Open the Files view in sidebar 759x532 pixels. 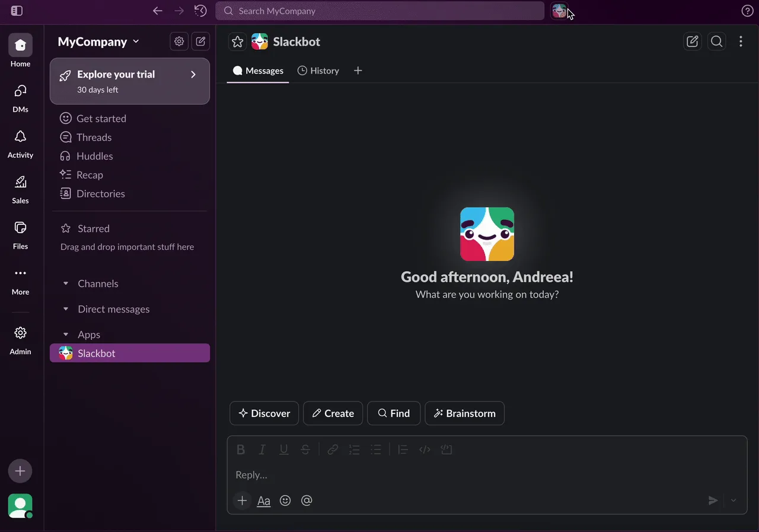click(20, 235)
